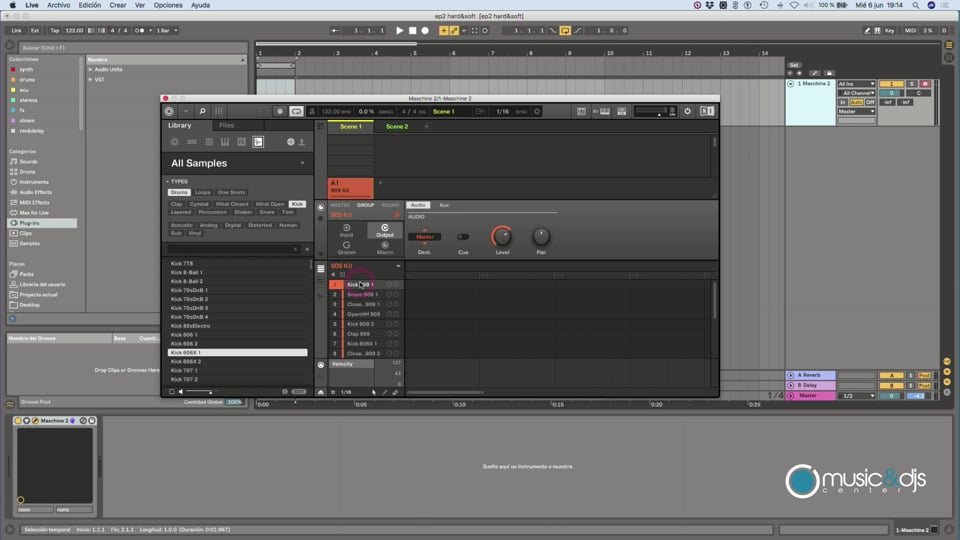Collapse the TYPES section
The width and height of the screenshot is (960, 540).
[x=167, y=181]
